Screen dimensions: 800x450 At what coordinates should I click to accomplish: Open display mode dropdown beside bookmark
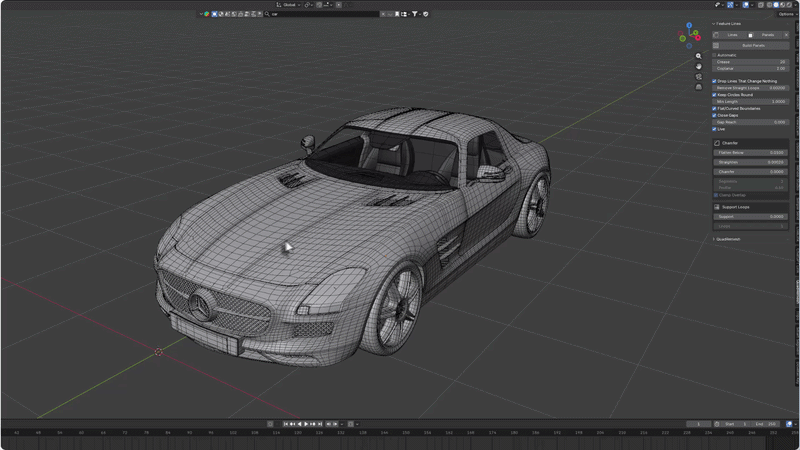click(405, 14)
